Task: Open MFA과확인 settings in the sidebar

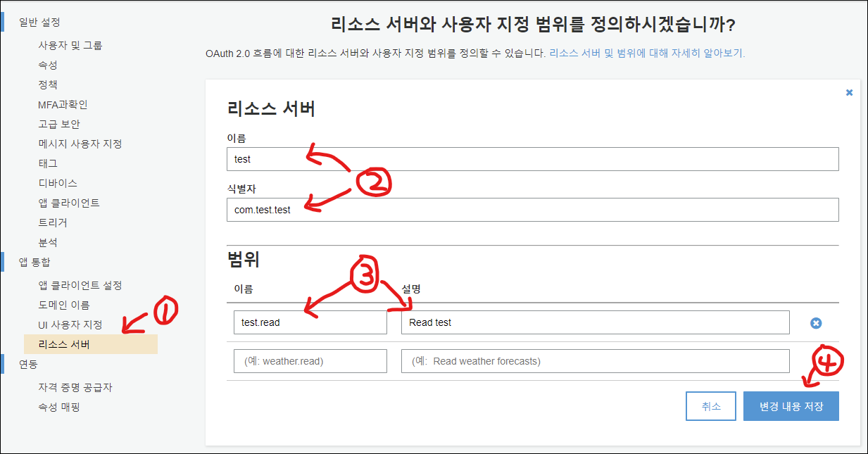Action: tap(63, 104)
